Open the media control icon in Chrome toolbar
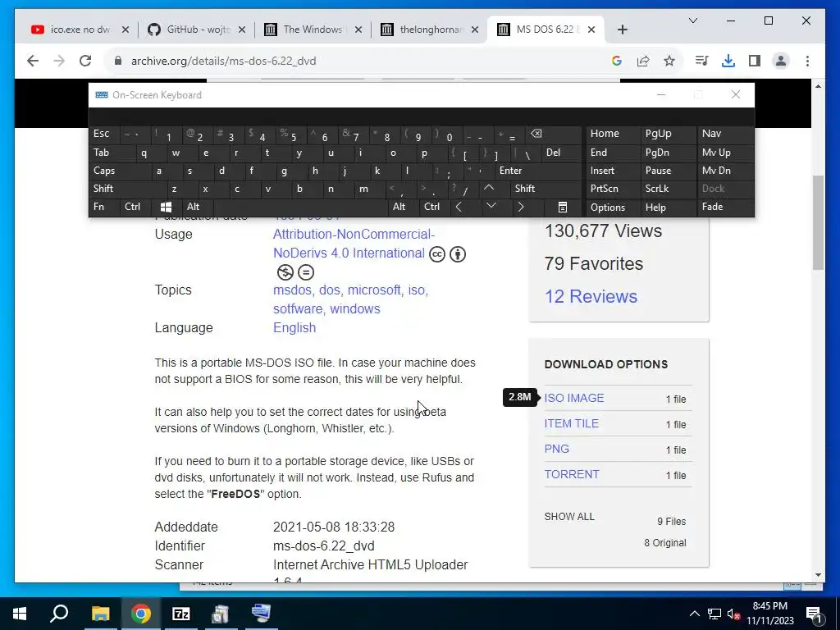Screen dimensions: 840x630 click(701, 61)
